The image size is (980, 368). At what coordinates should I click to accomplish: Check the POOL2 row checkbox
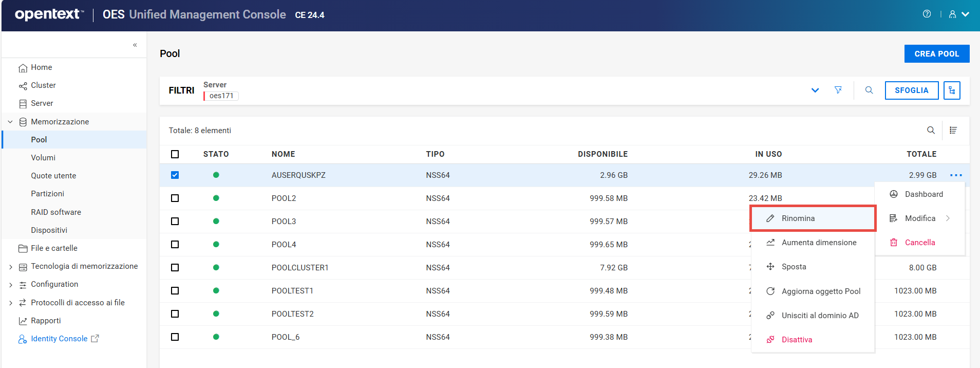coord(175,198)
